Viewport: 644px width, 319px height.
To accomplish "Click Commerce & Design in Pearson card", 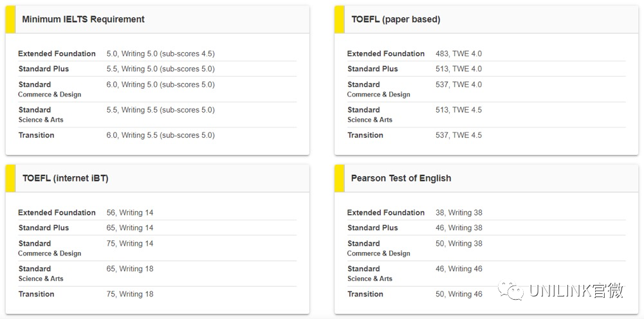I will coord(379,253).
